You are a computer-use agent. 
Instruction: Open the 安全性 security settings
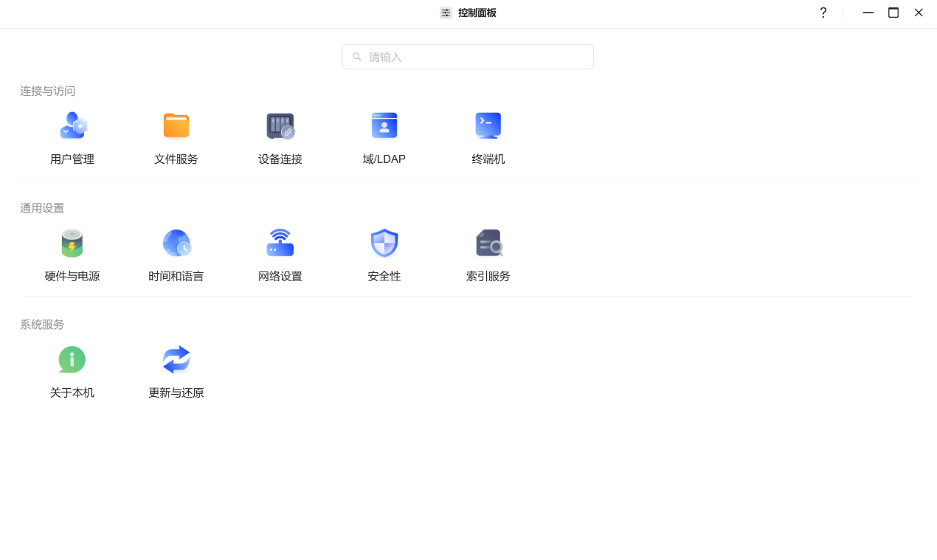pos(384,255)
